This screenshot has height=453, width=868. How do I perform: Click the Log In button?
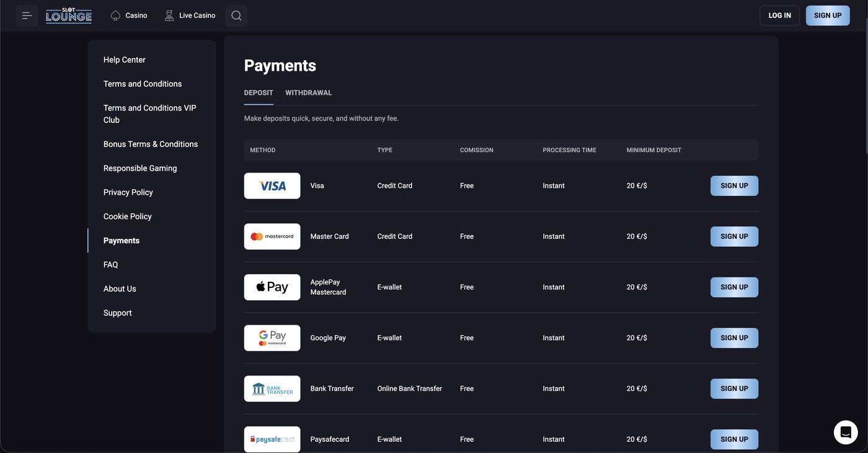[x=779, y=16]
